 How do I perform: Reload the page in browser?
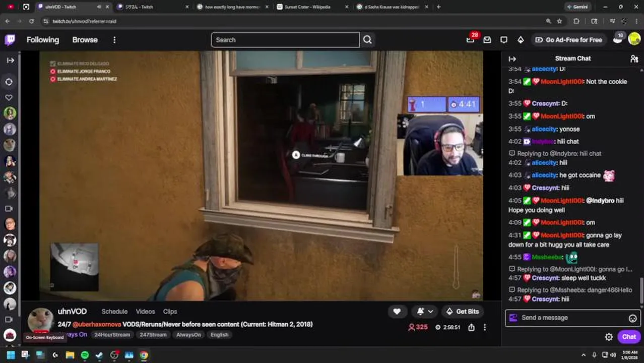pyautogui.click(x=31, y=21)
